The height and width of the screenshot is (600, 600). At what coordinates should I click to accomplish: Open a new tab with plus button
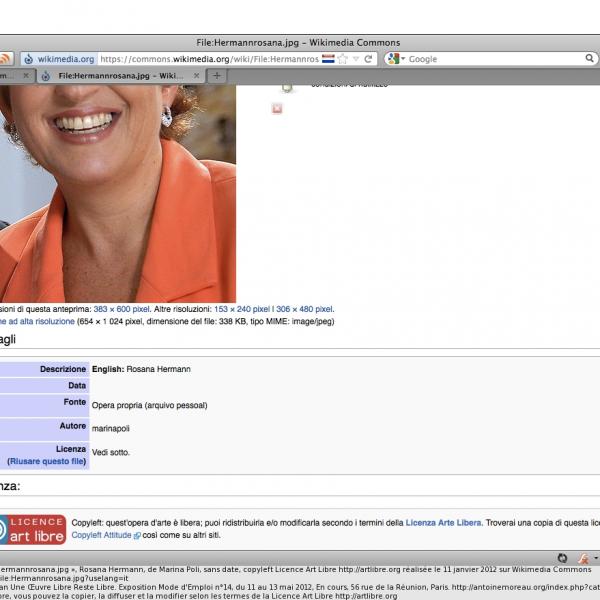217,76
